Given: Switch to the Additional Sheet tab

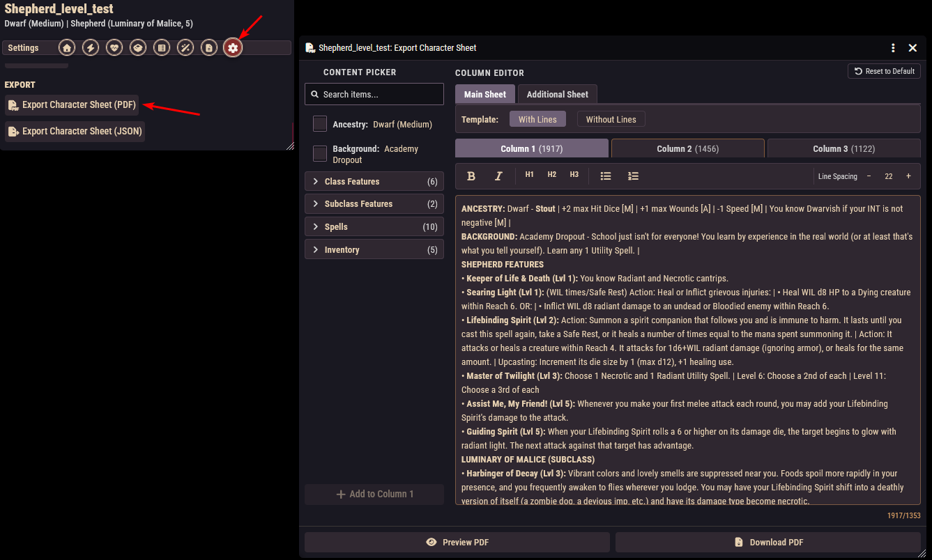Looking at the screenshot, I should pyautogui.click(x=558, y=94).
